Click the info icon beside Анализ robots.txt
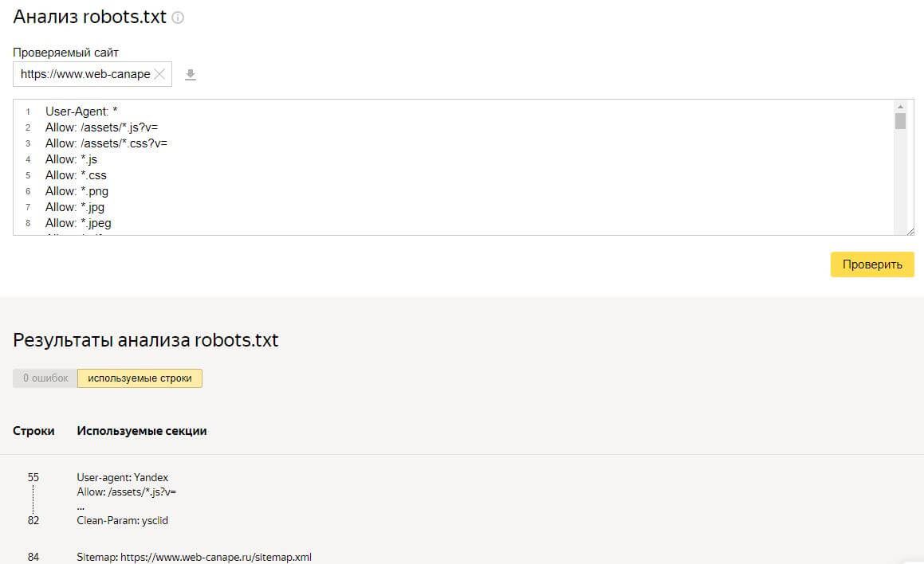 178,18
